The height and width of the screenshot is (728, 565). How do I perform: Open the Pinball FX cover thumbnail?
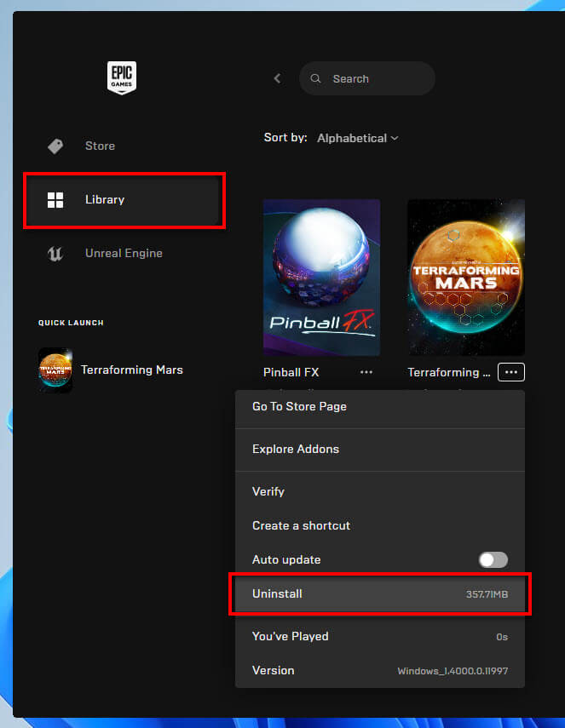click(x=321, y=278)
